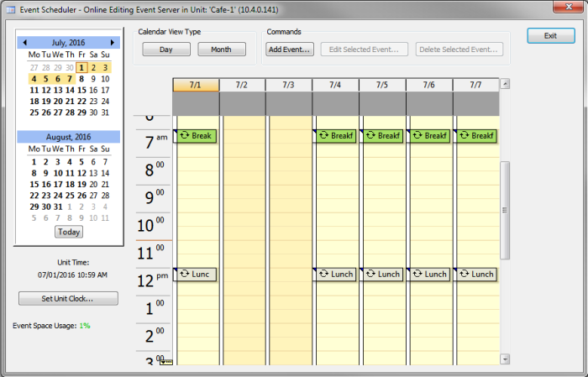This screenshot has width=588, height=377.
Task: Select the Breakfast event on 7/6
Action: pyautogui.click(x=428, y=136)
